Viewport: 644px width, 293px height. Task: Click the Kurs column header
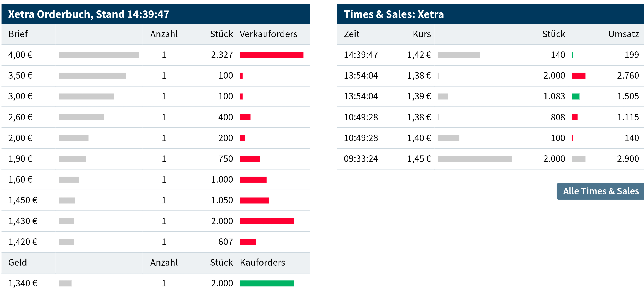[421, 34]
